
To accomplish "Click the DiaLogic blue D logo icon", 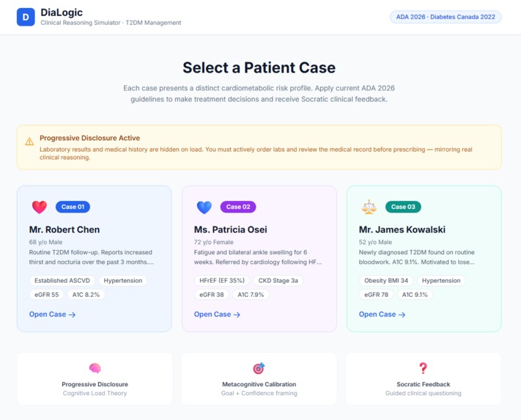I will [x=26, y=17].
